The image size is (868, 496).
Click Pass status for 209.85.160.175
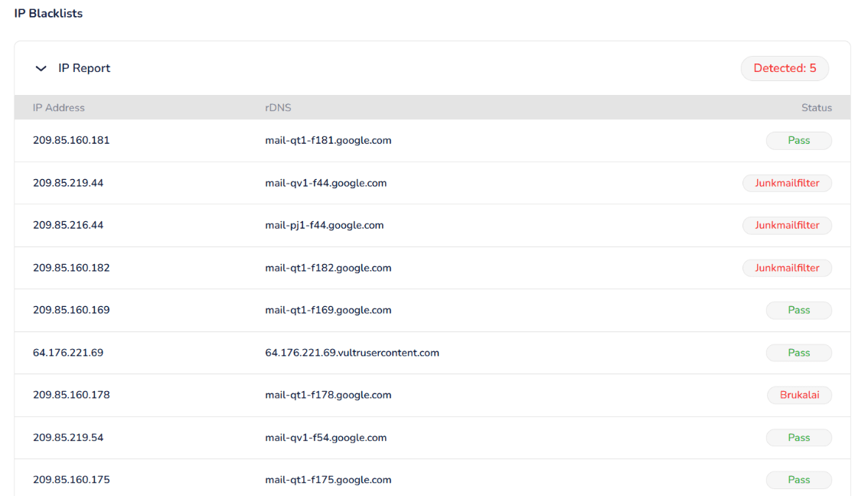[x=799, y=480]
